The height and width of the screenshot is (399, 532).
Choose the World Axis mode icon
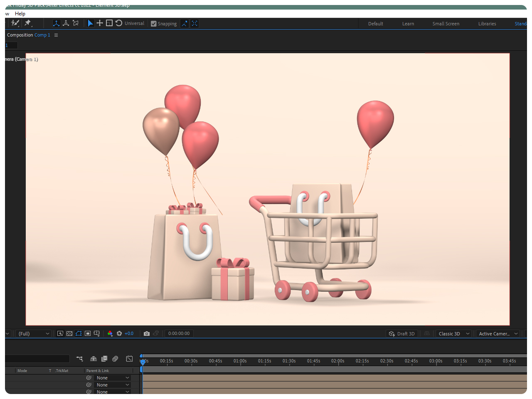[x=66, y=23]
